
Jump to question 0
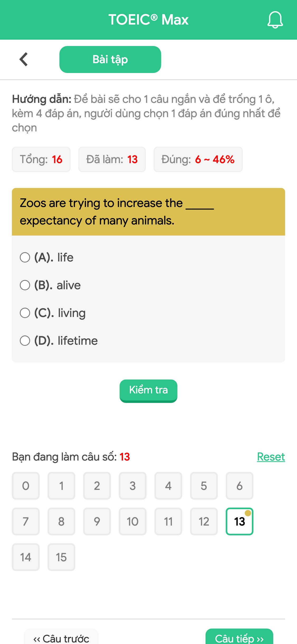coord(25,486)
